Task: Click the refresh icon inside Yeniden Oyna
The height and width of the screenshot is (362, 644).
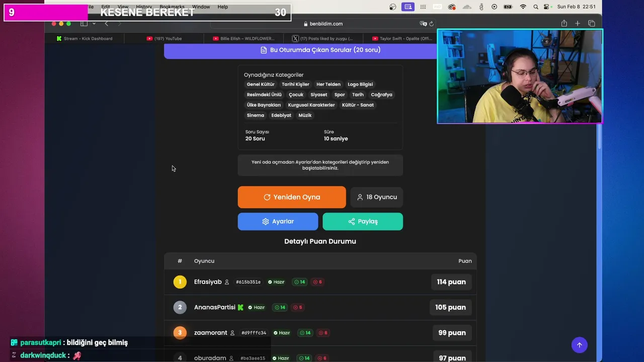Action: [x=267, y=197]
